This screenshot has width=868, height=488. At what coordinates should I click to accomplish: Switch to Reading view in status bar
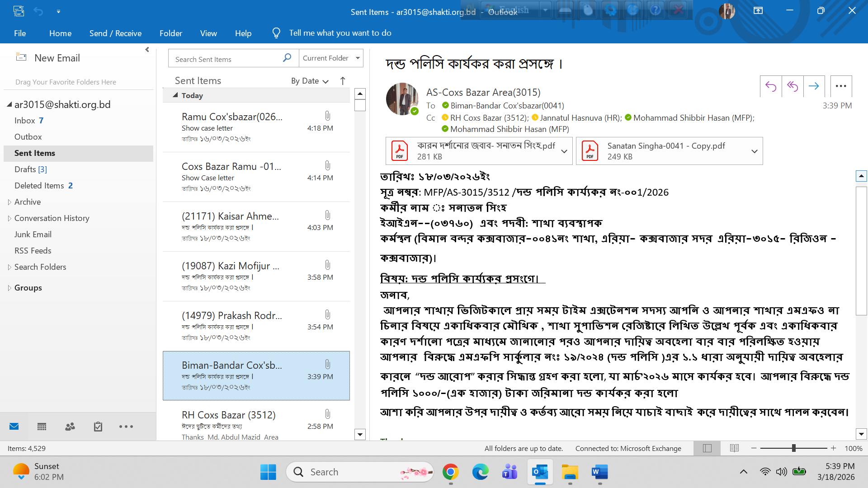click(x=734, y=448)
